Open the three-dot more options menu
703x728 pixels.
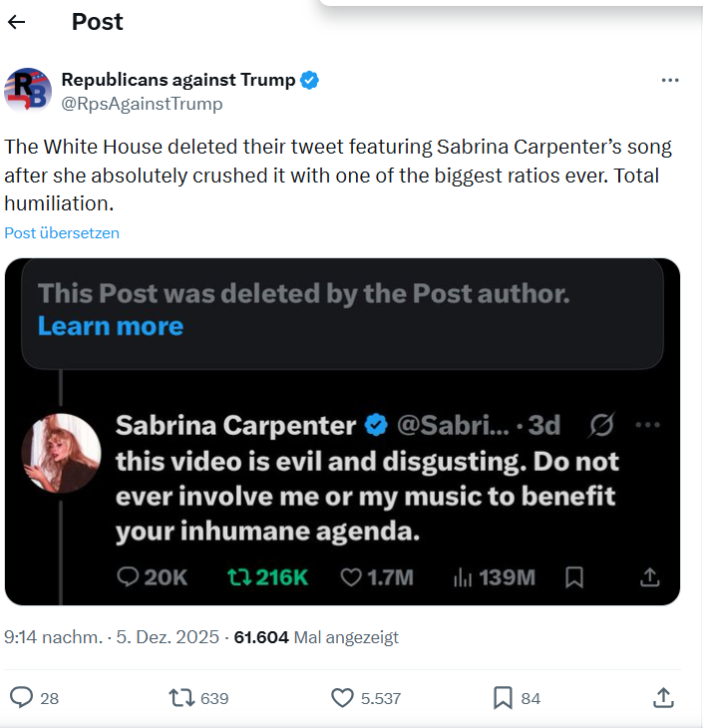click(671, 80)
